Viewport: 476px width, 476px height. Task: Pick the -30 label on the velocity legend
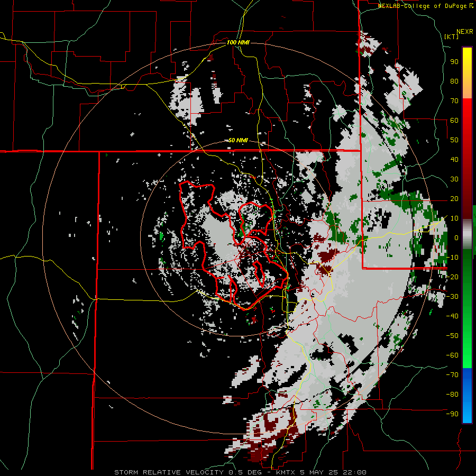point(452,297)
